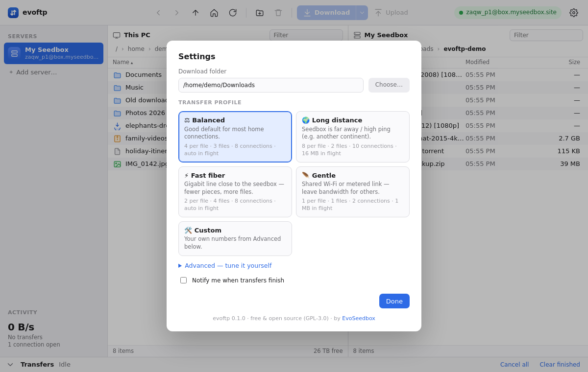Click the evoftp app logo icon
This screenshot has height=372, width=588.
tap(13, 13)
